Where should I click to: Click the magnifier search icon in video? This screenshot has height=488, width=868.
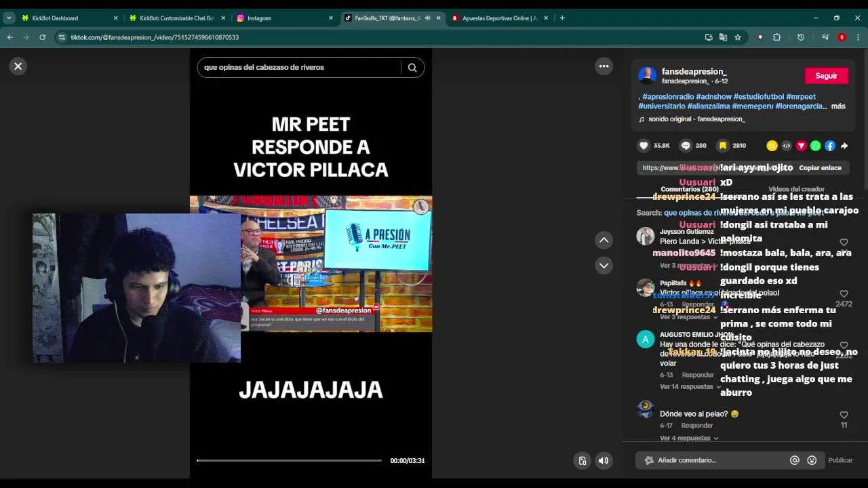[412, 67]
